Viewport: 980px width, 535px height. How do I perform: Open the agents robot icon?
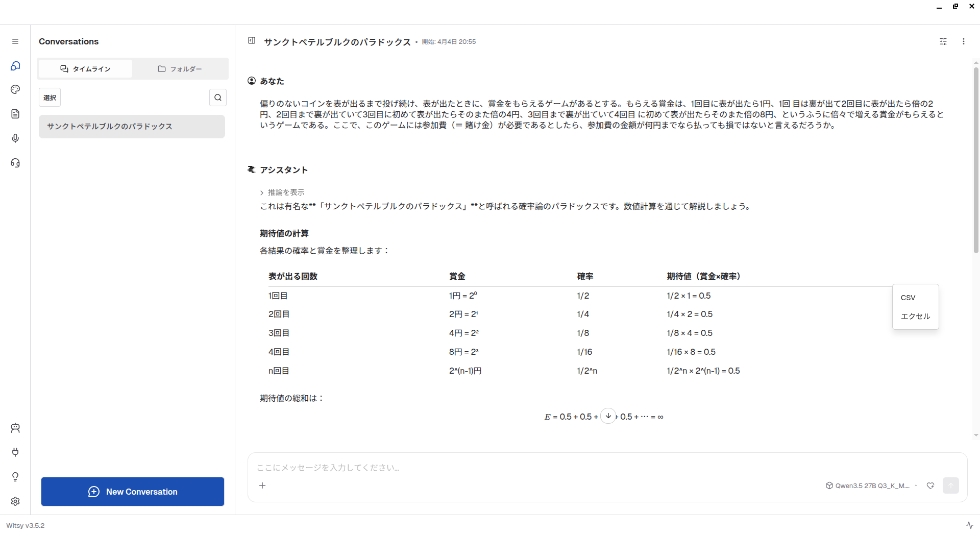pyautogui.click(x=15, y=428)
